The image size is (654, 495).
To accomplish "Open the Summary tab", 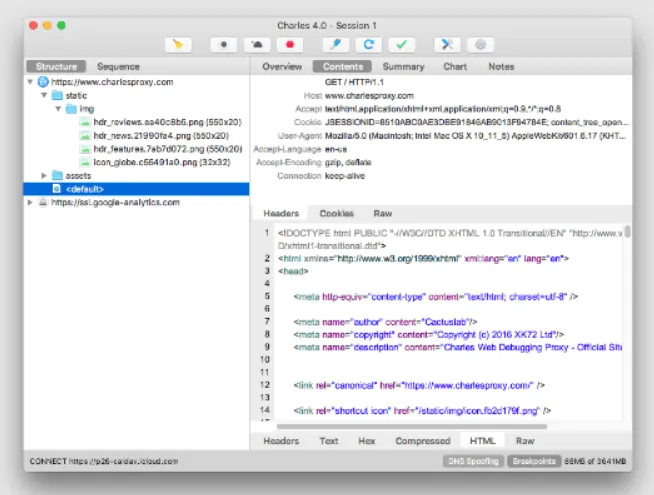I will (403, 66).
